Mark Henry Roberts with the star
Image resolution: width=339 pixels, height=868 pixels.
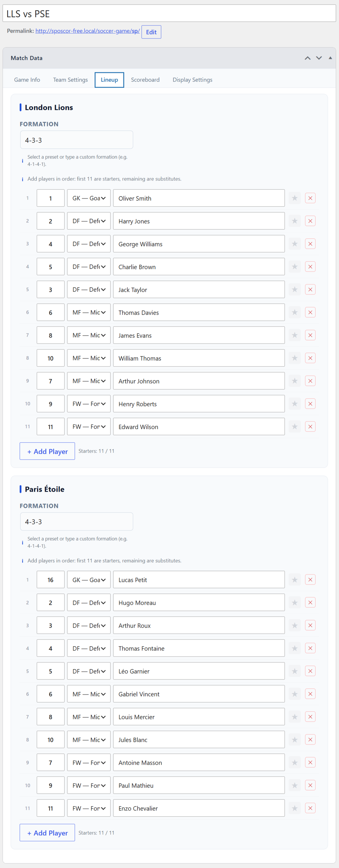(x=294, y=404)
